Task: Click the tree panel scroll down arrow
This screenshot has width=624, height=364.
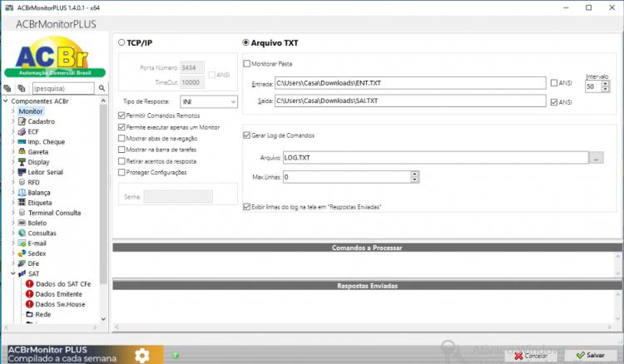Action: point(103,318)
